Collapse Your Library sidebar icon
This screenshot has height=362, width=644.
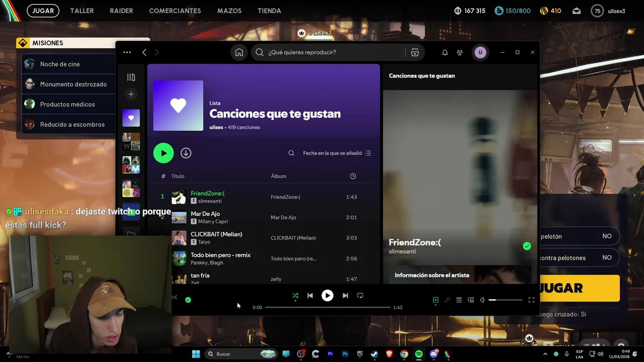point(131,77)
